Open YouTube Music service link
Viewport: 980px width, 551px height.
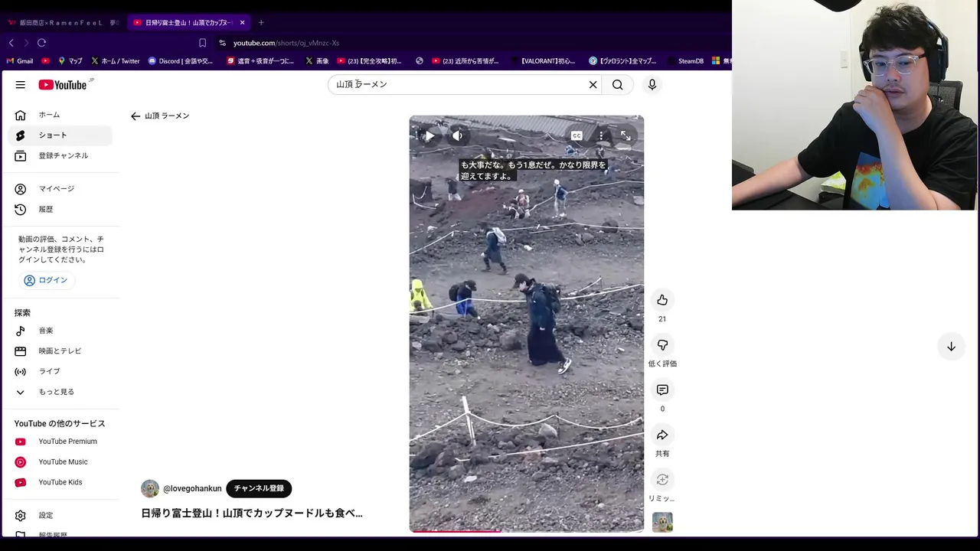(60, 461)
